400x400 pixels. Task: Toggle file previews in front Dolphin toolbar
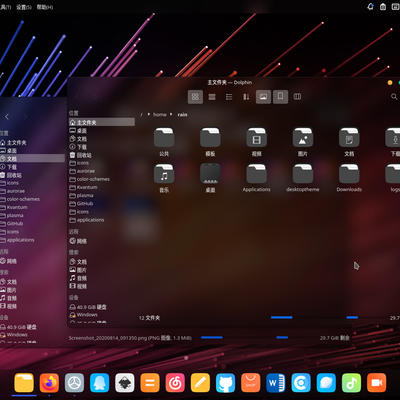[x=263, y=97]
